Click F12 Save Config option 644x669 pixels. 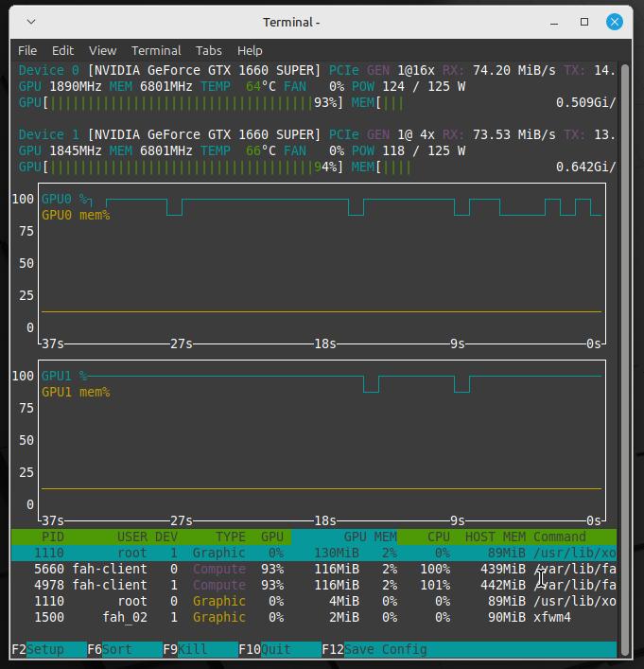click(374, 649)
